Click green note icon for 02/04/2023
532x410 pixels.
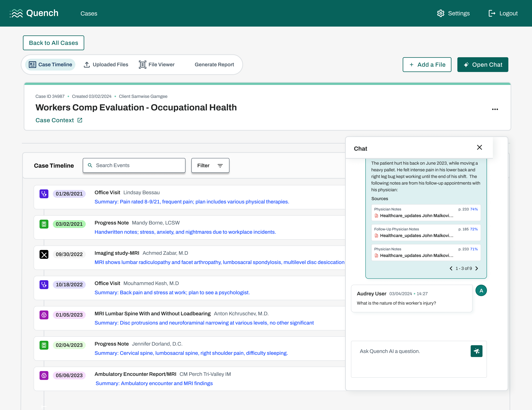44,345
